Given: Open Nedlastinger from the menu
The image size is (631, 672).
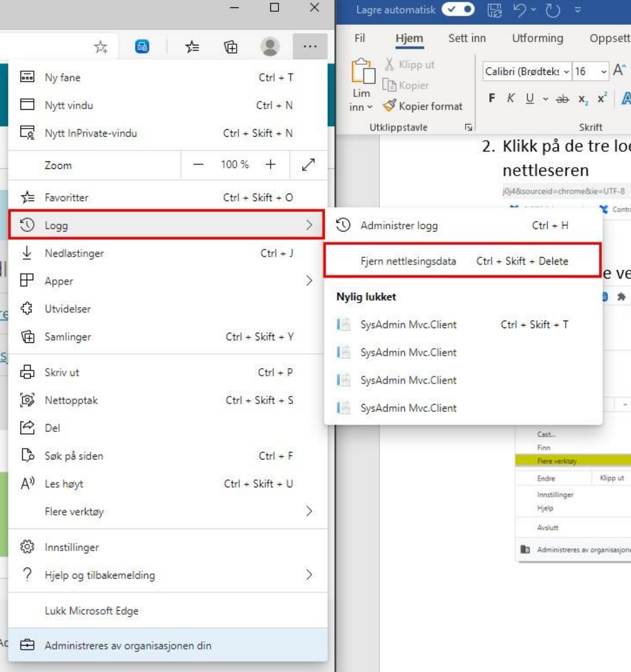Looking at the screenshot, I should [x=168, y=253].
